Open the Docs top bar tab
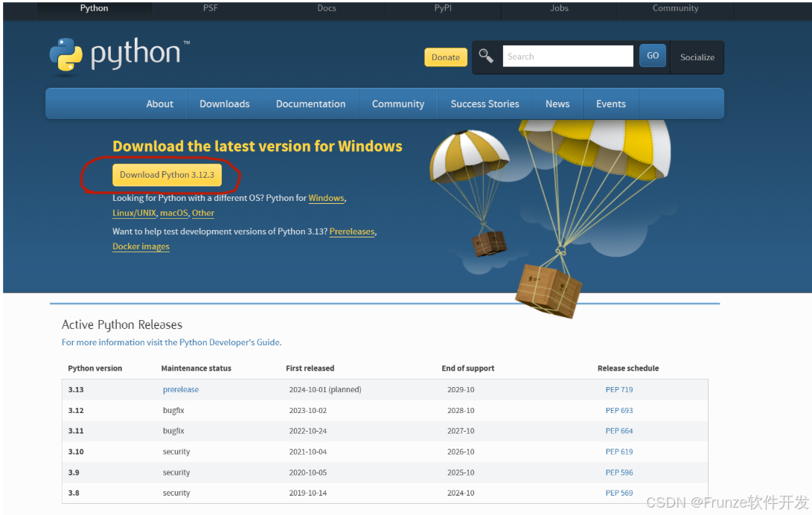 [x=327, y=8]
